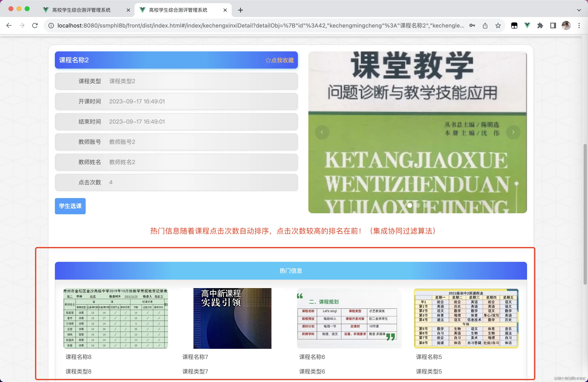Open the share icon in the address bar
This screenshot has height=382, width=588.
tap(485, 25)
